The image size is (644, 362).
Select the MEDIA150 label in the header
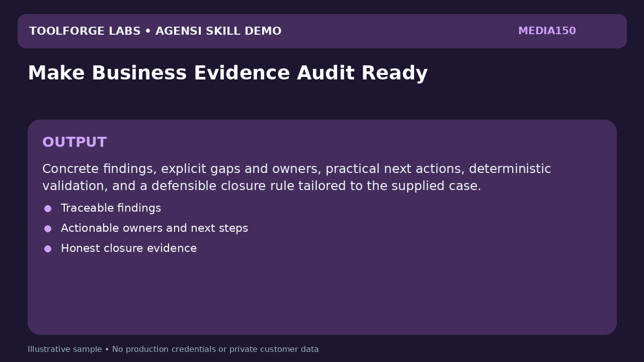point(547,31)
